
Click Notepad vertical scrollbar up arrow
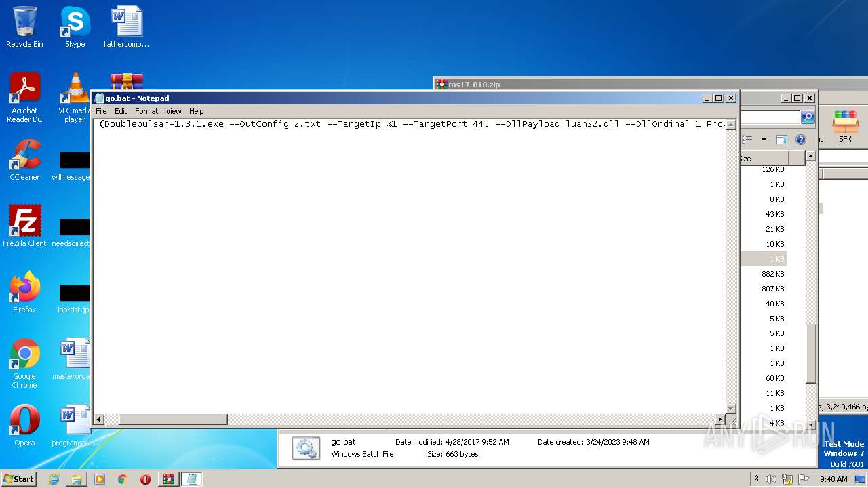(731, 125)
